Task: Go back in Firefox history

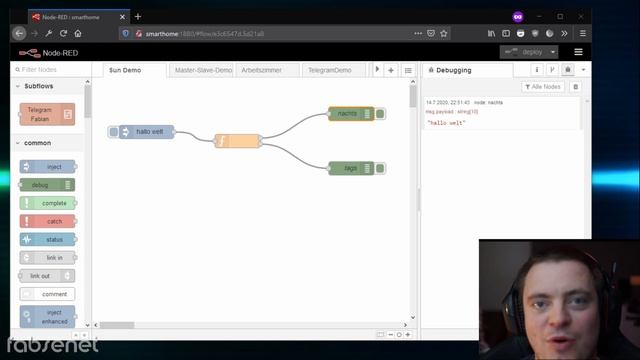Action: point(19,33)
